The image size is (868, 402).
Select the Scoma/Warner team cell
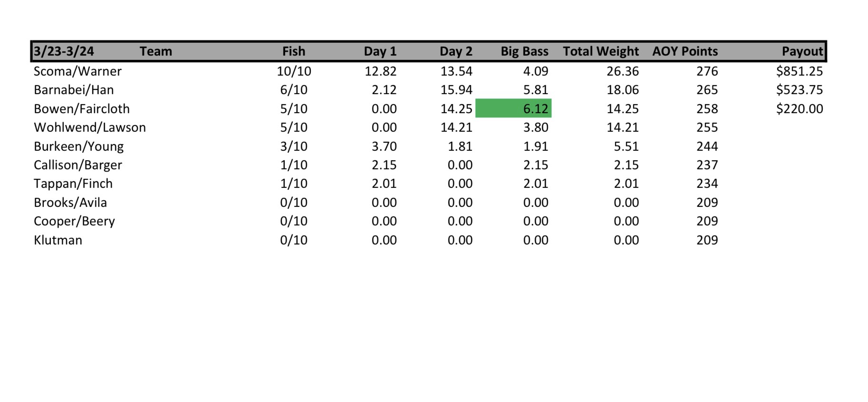[77, 71]
